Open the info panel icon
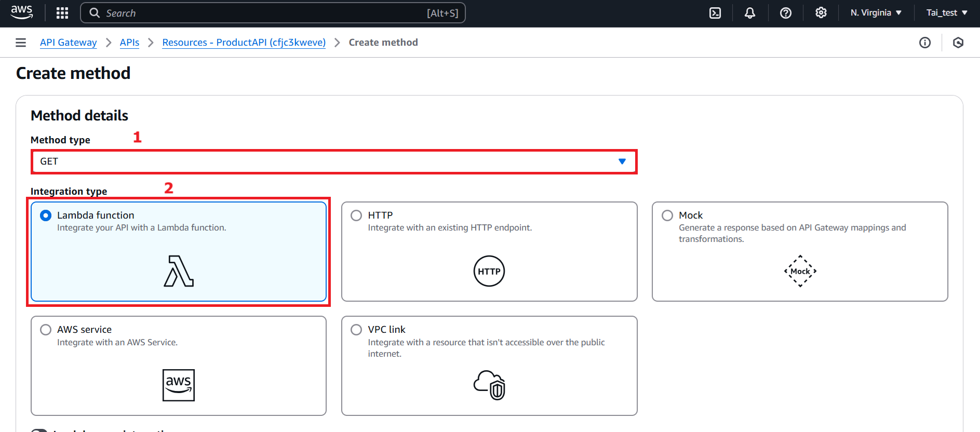This screenshot has height=432, width=980. point(925,43)
